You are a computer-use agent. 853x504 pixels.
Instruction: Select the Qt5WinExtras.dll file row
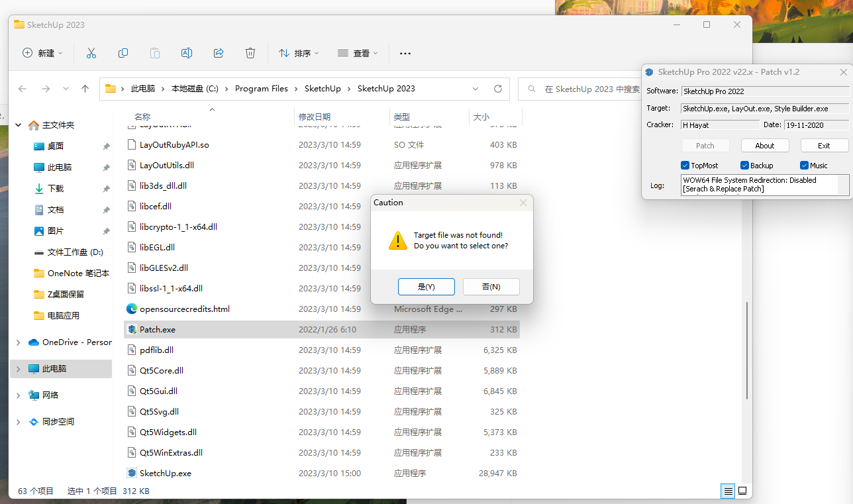[322, 452]
